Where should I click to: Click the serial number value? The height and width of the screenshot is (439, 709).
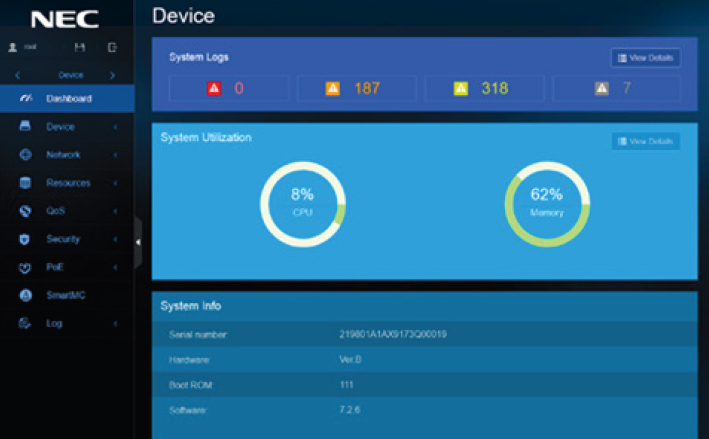(x=393, y=334)
